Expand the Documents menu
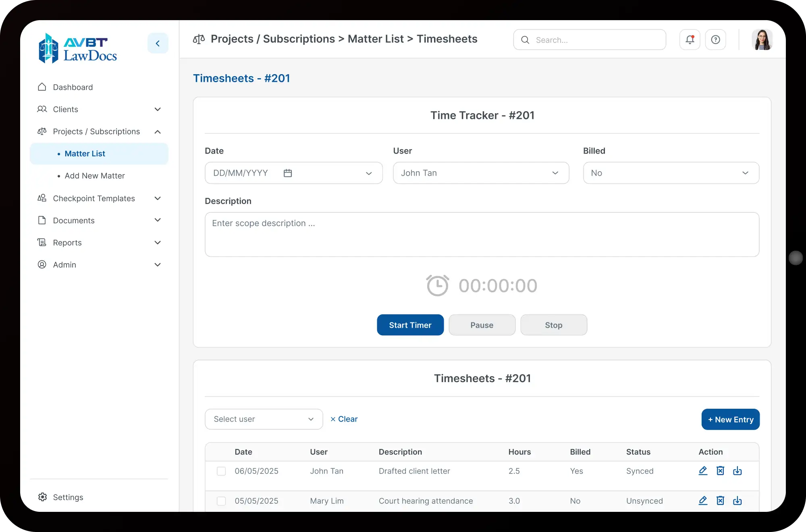806x532 pixels. tap(99, 220)
